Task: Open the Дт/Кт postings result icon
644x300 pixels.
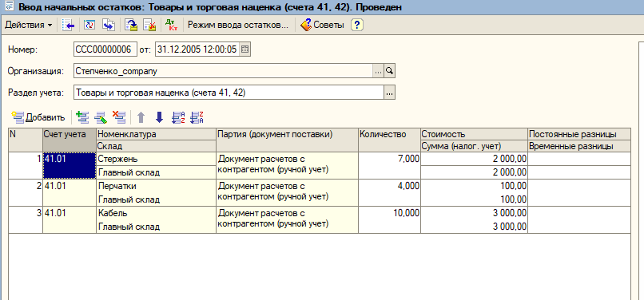Action: click(x=171, y=25)
